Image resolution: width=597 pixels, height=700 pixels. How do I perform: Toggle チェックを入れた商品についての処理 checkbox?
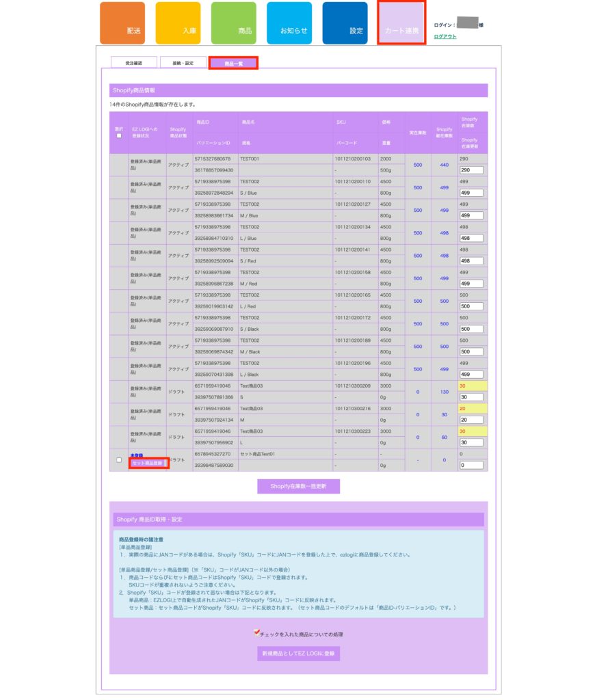[x=257, y=633]
